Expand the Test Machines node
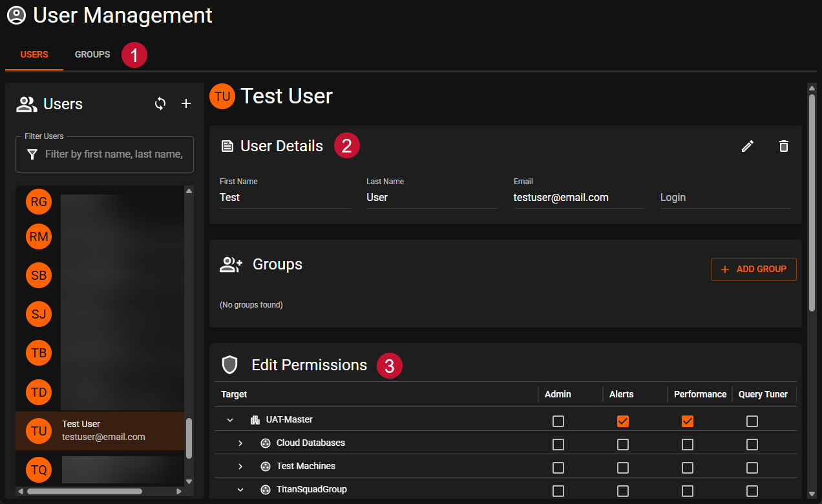This screenshot has width=822, height=504. click(240, 467)
